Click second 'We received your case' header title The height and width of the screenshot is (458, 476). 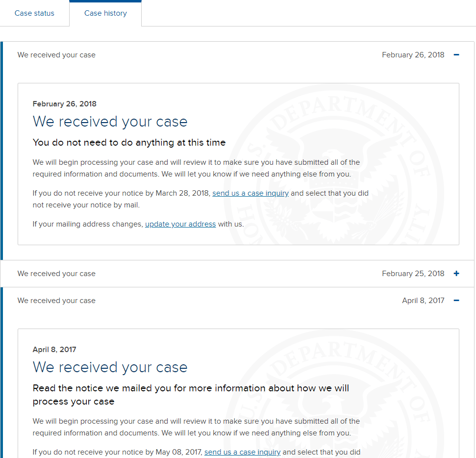click(x=56, y=274)
